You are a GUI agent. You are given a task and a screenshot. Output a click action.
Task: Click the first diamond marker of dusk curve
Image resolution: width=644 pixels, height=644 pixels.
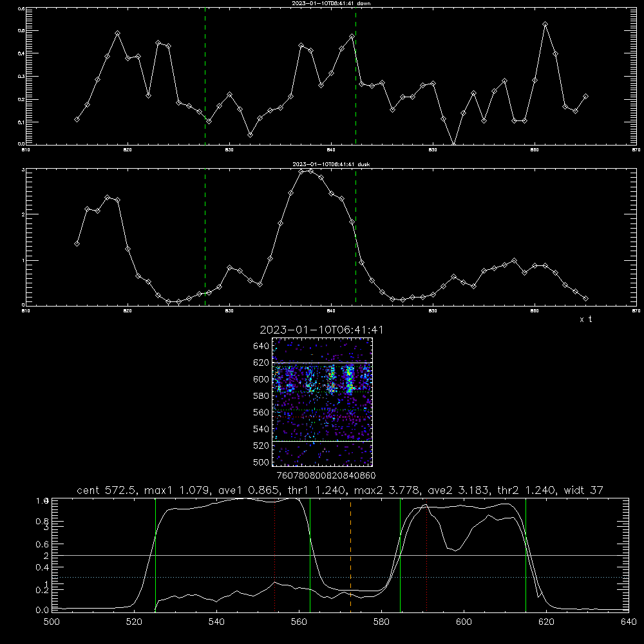[77, 243]
